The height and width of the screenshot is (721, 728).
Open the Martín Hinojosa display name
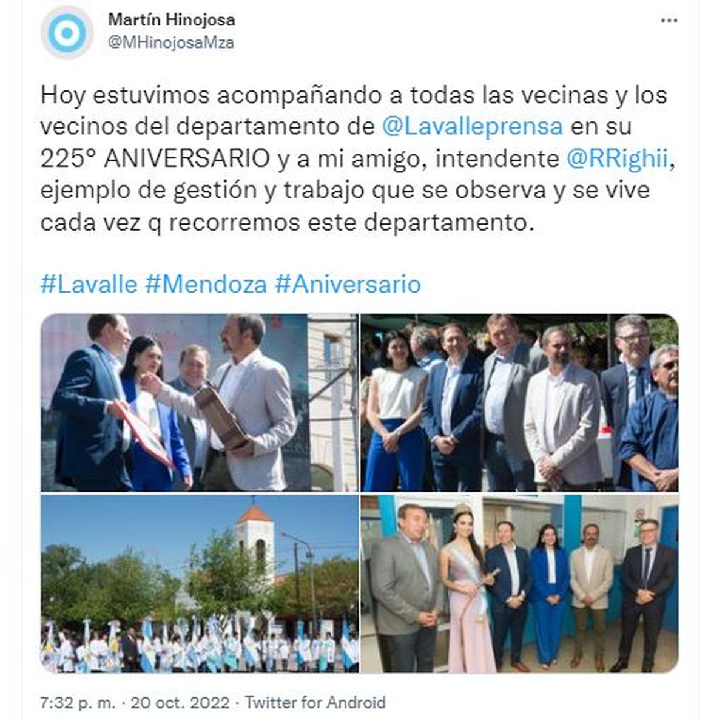coord(172,19)
